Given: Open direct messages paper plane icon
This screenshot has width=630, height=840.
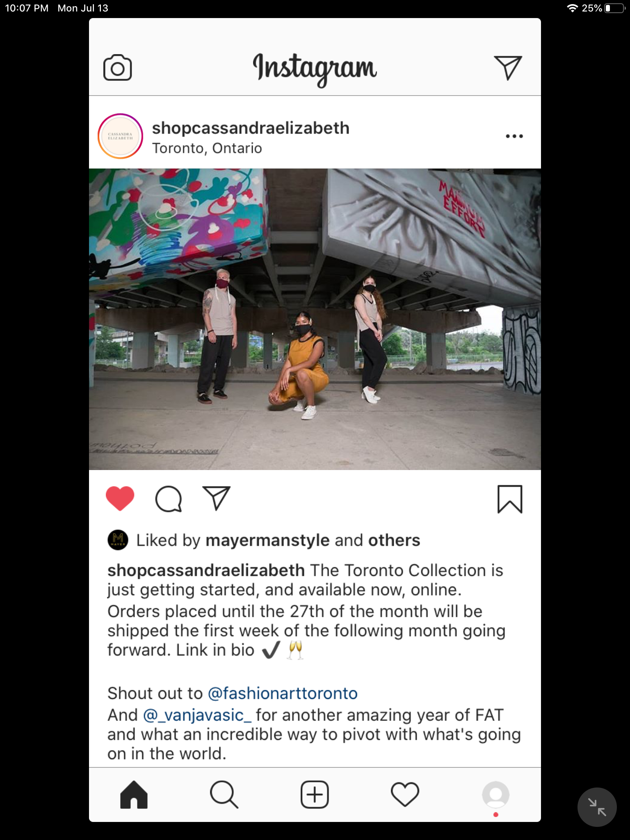Looking at the screenshot, I should 508,68.
